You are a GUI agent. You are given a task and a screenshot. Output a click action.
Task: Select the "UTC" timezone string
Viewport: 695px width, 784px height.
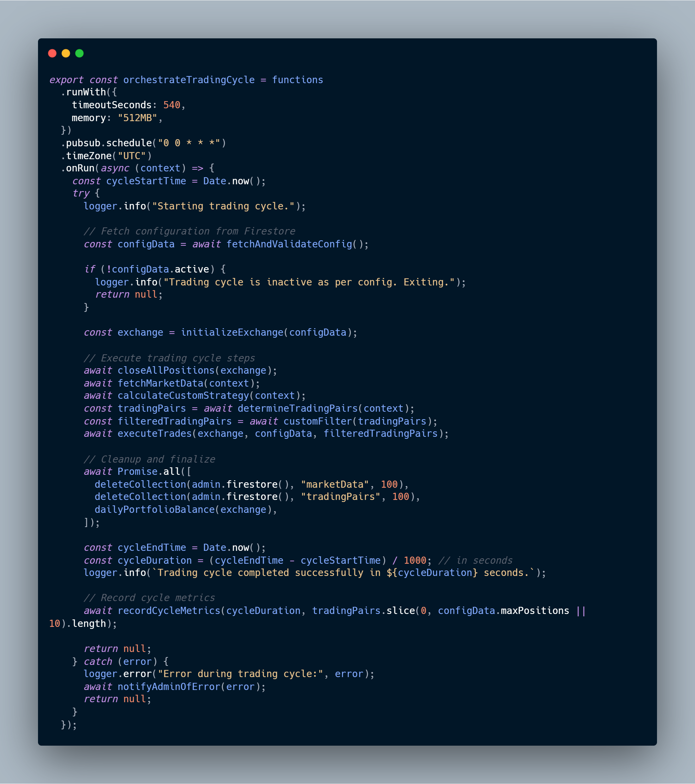[133, 155]
